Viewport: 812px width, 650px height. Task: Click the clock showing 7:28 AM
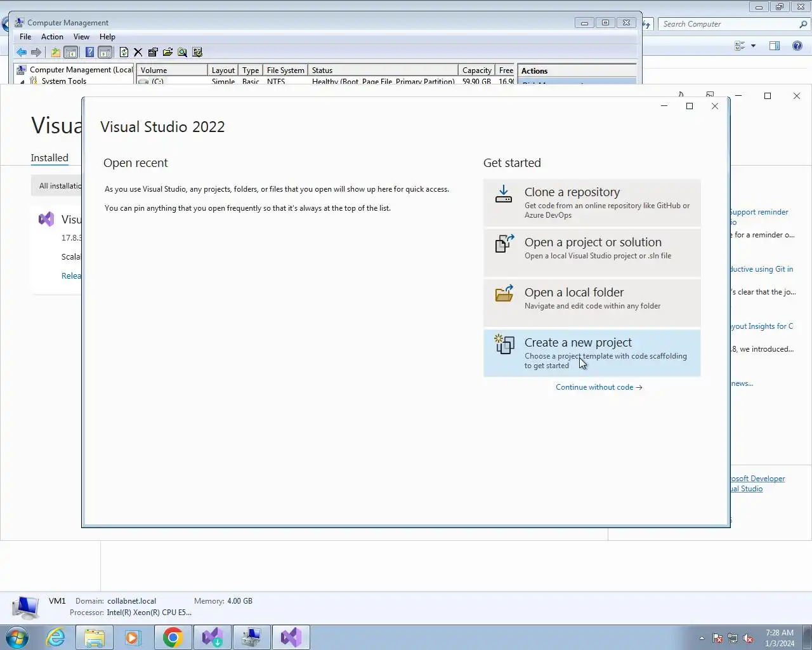click(x=780, y=633)
